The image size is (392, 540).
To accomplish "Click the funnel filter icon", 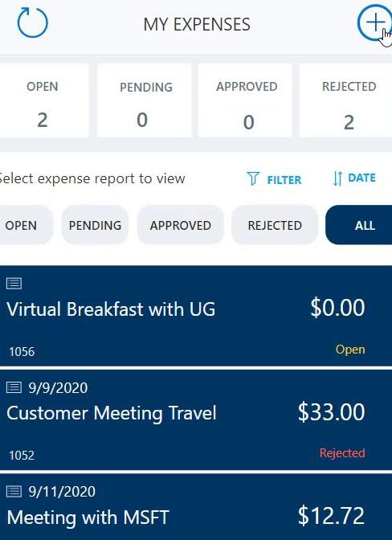I will click(x=253, y=178).
